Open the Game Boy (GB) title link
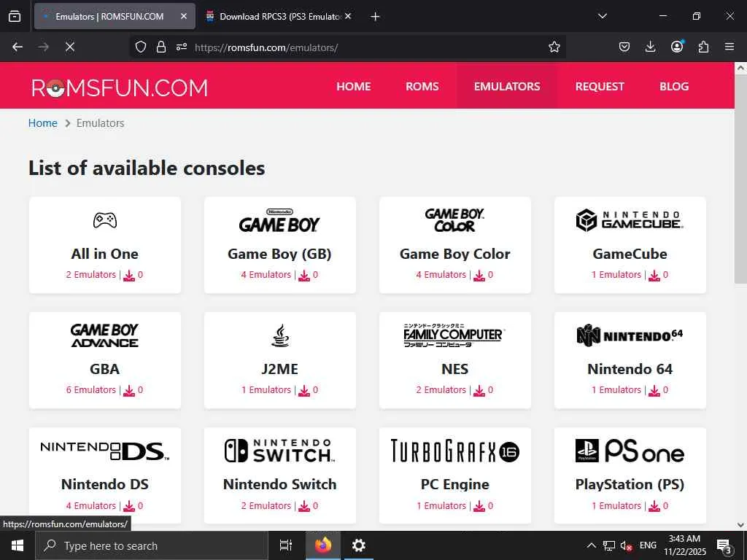This screenshot has width=747, height=560. (279, 254)
